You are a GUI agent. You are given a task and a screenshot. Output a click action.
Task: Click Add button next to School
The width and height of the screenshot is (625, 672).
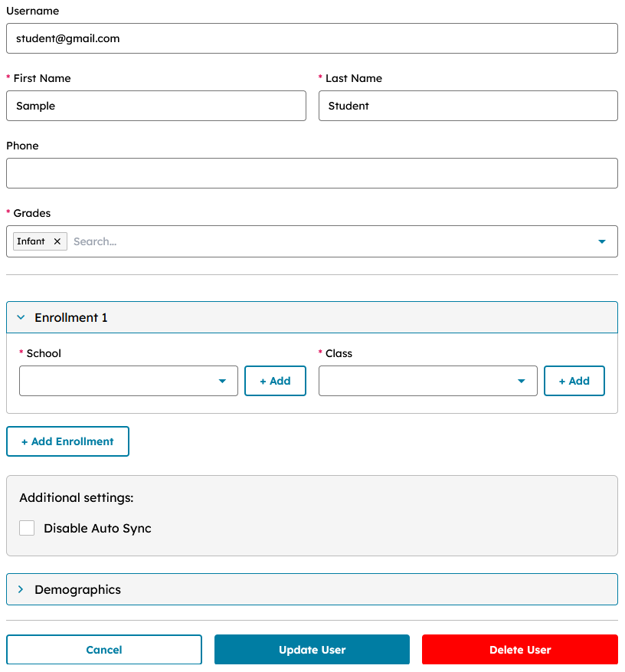[x=275, y=381]
